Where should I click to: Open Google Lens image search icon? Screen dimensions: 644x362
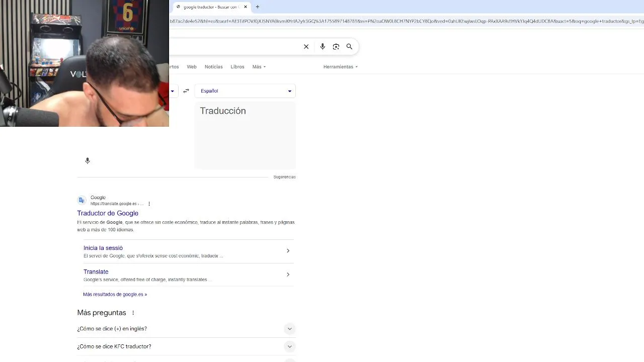(x=336, y=47)
